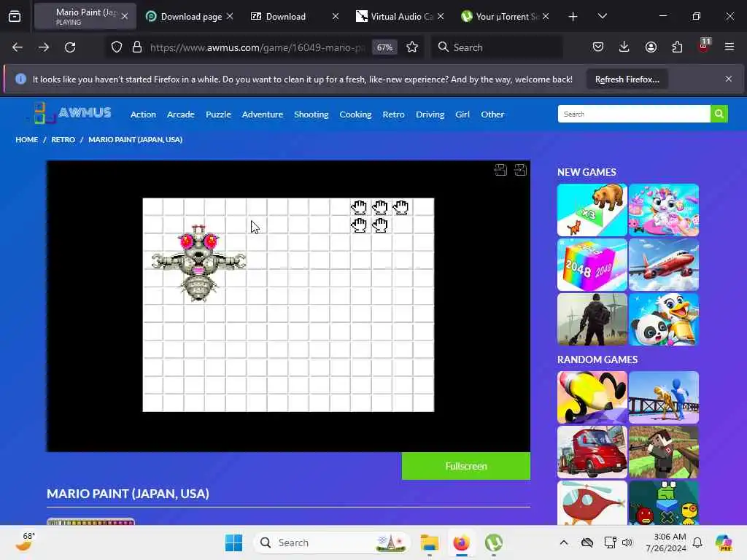Open the Puzzle games category
The width and height of the screenshot is (747, 560).
pyautogui.click(x=218, y=114)
